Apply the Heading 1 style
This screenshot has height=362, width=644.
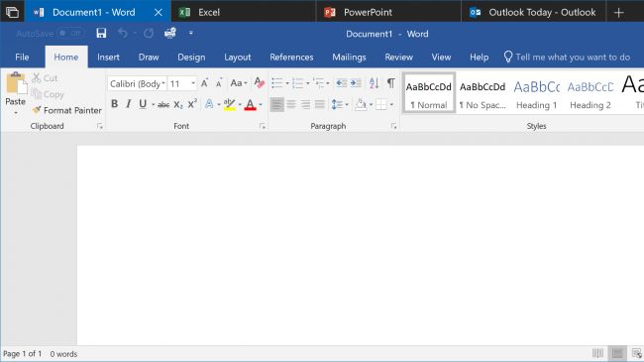(536, 93)
